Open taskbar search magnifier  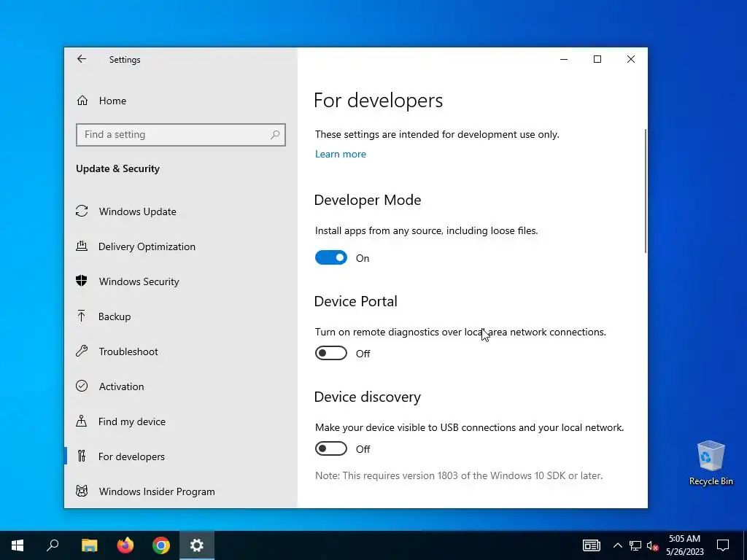pyautogui.click(x=53, y=545)
